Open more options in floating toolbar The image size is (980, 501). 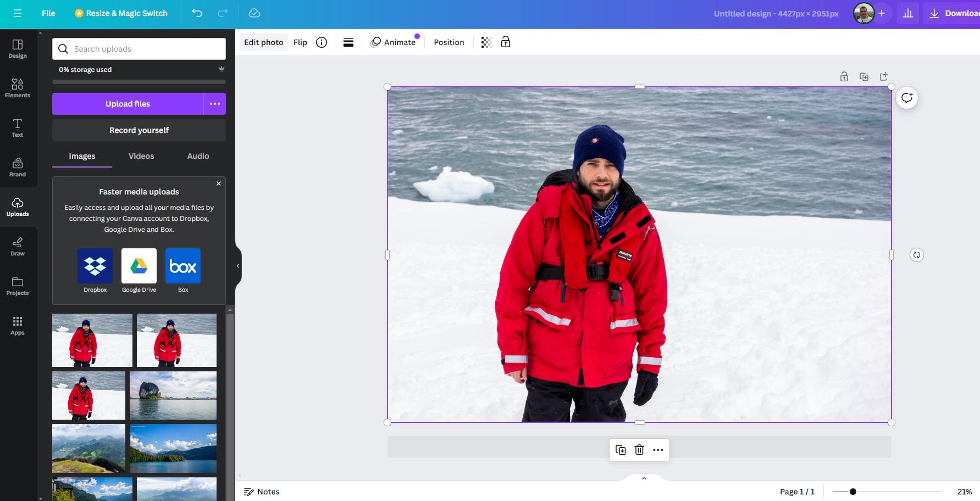point(658,450)
